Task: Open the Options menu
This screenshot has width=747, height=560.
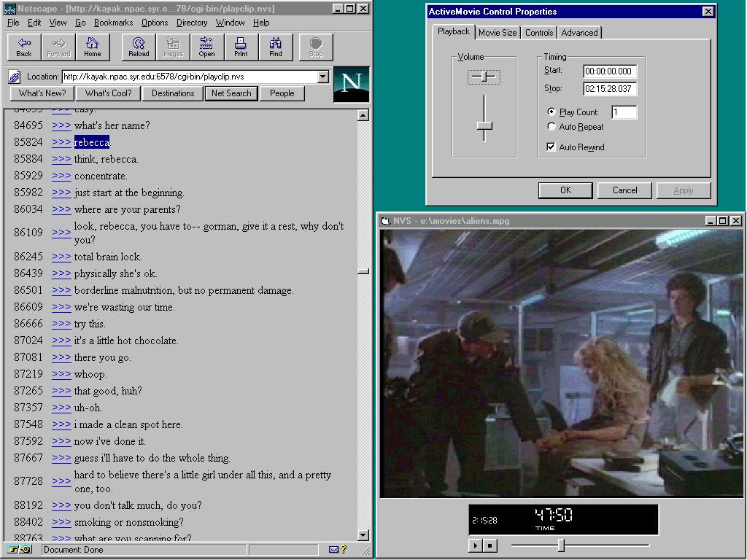Action: pos(155,23)
